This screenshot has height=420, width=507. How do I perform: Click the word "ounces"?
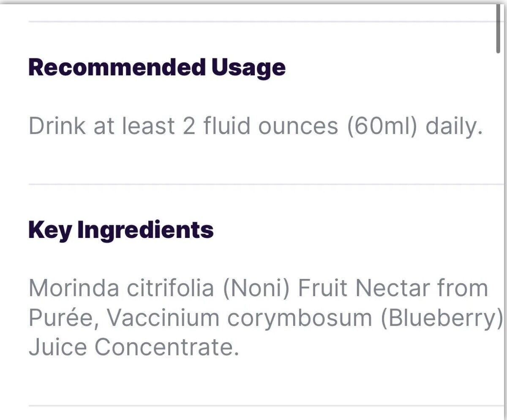pyautogui.click(x=298, y=127)
